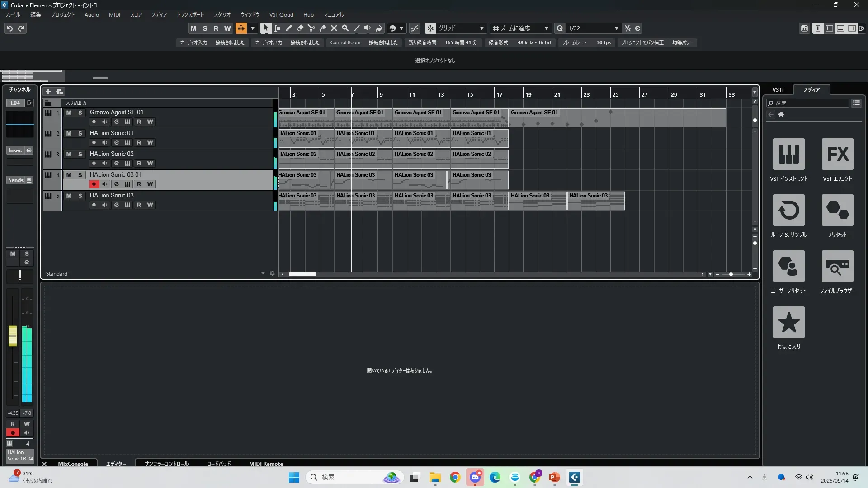Open VST Instruments media tile
This screenshot has width=868, height=488.
pyautogui.click(x=788, y=154)
